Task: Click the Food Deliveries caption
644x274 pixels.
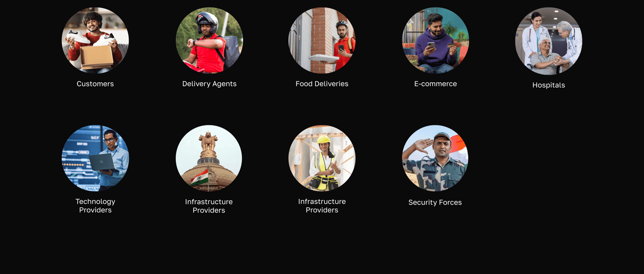Action: click(x=322, y=84)
